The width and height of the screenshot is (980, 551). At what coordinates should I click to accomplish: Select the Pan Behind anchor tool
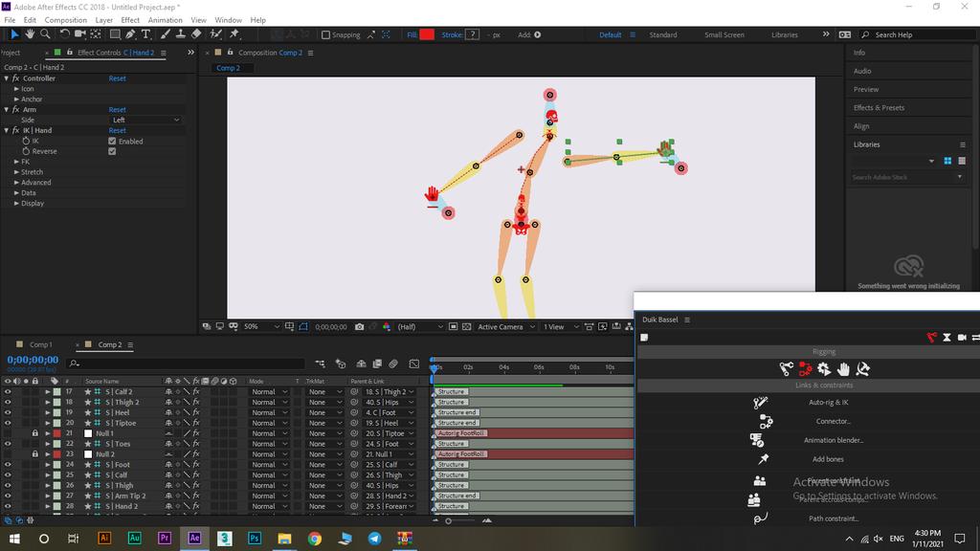(x=96, y=34)
